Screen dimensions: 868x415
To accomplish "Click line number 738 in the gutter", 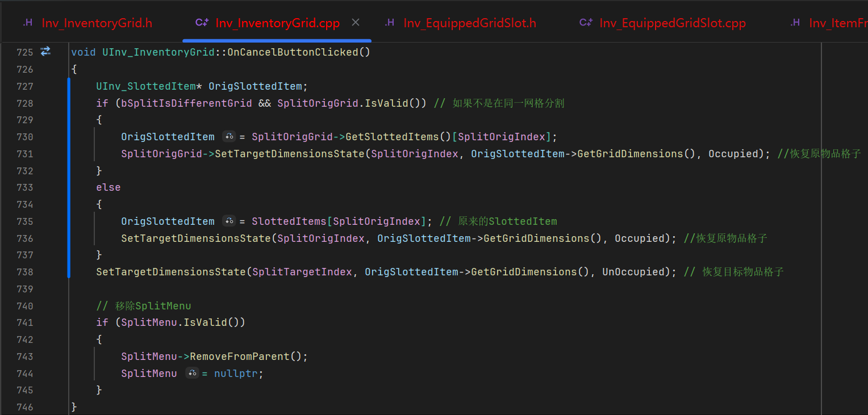I will (x=25, y=272).
